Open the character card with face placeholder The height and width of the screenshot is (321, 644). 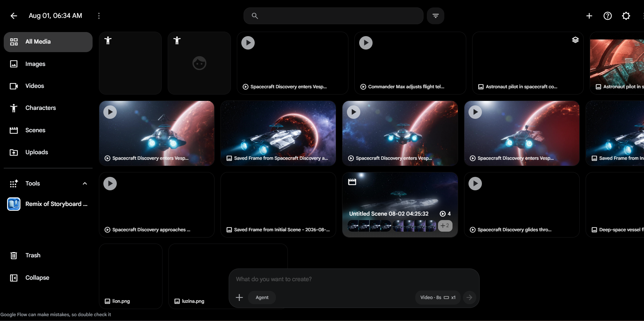[x=199, y=63]
